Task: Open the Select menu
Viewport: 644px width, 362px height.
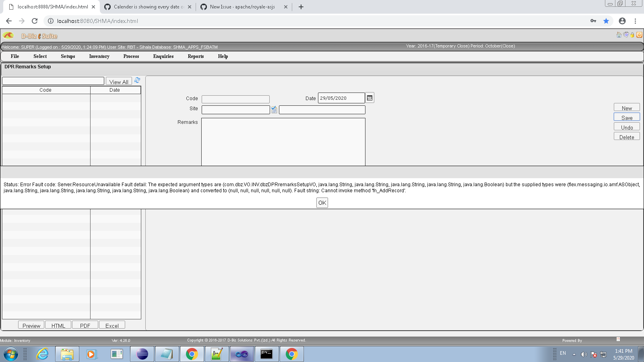Action: pos(40,56)
